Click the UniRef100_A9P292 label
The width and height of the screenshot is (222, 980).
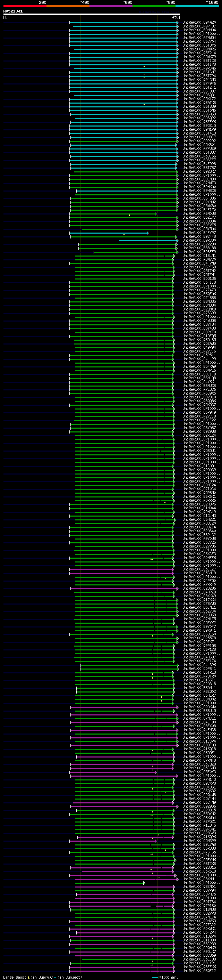pos(199,141)
